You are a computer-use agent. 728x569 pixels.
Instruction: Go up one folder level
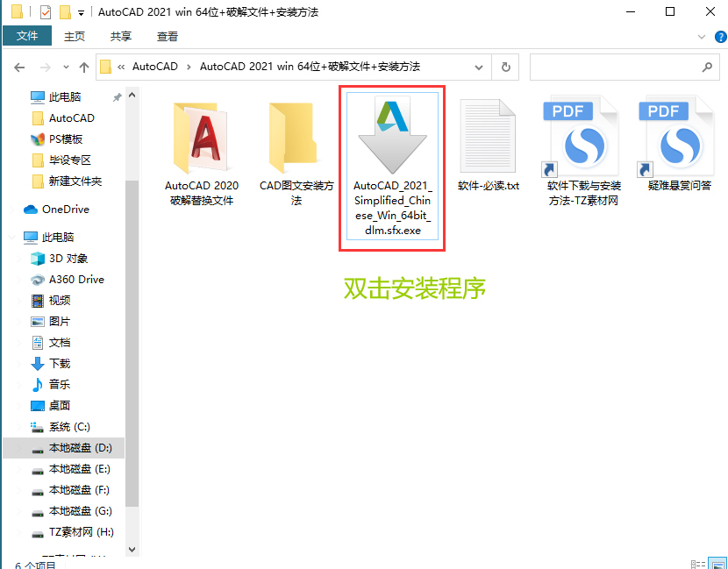tap(84, 68)
